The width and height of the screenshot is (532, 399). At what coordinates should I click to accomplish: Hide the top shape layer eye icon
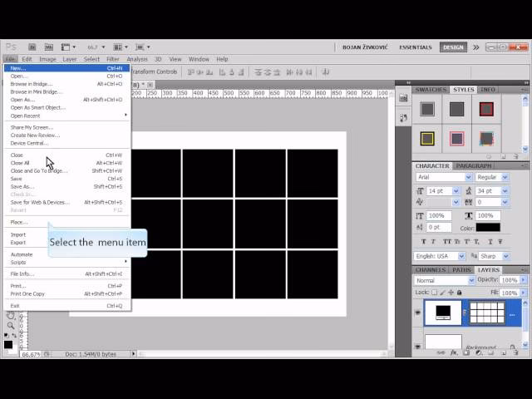pyautogui.click(x=418, y=312)
